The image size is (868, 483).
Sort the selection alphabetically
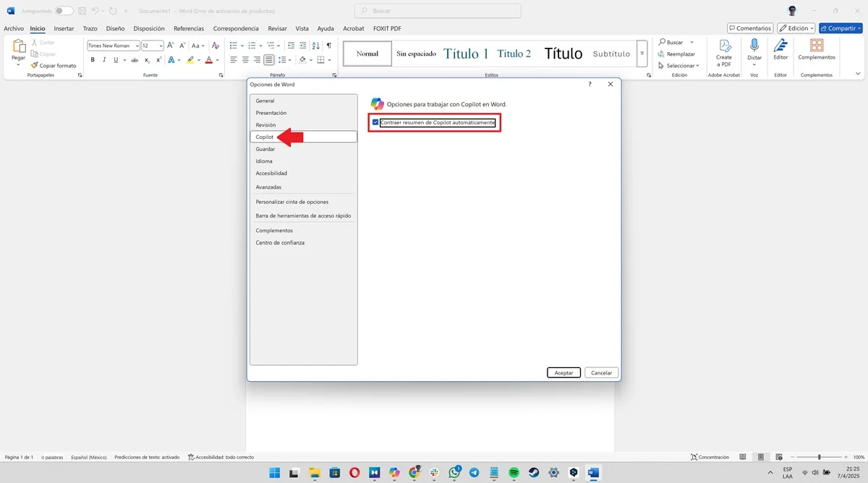[315, 46]
